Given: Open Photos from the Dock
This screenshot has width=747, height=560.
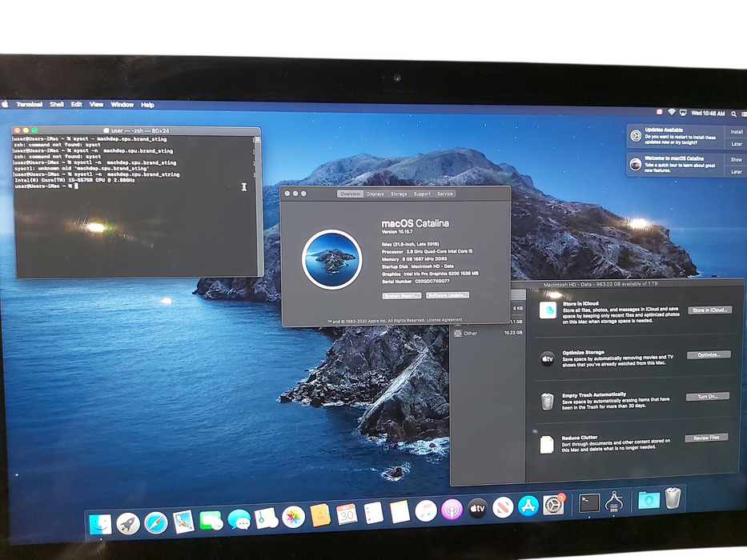Looking at the screenshot, I should [294, 517].
